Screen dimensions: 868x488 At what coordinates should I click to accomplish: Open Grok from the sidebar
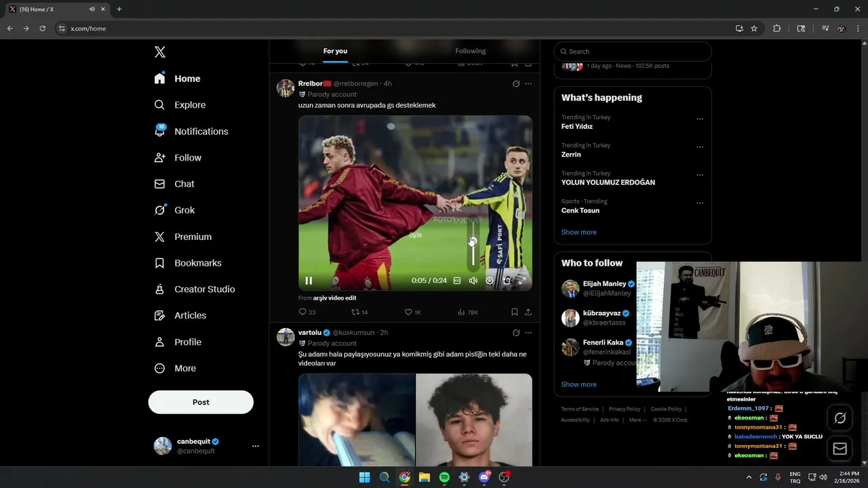[x=174, y=210]
